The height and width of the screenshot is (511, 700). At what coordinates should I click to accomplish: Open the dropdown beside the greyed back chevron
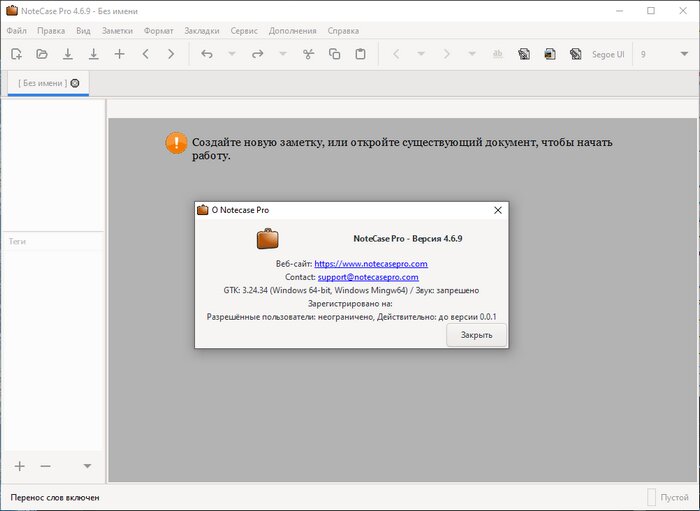tap(421, 54)
